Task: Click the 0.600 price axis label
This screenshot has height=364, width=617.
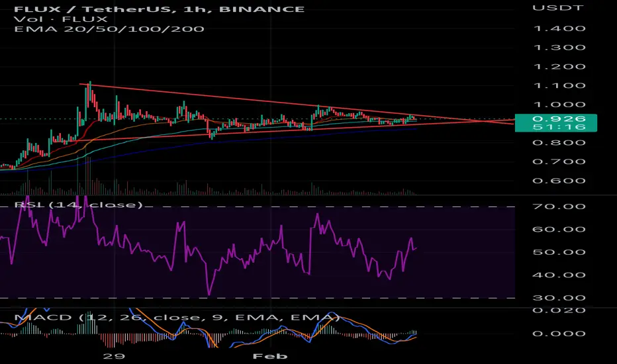Action: pos(559,181)
